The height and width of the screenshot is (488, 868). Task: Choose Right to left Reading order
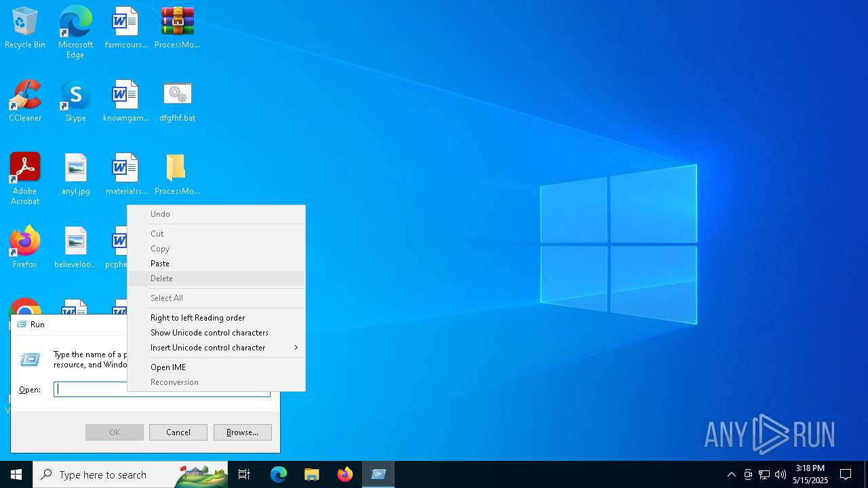tap(216, 318)
